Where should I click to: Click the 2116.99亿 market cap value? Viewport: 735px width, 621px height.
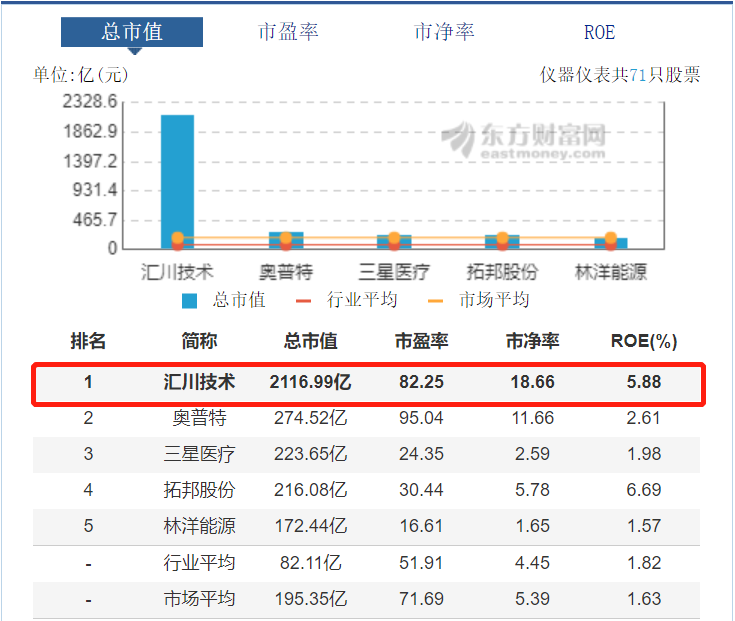[x=310, y=382]
